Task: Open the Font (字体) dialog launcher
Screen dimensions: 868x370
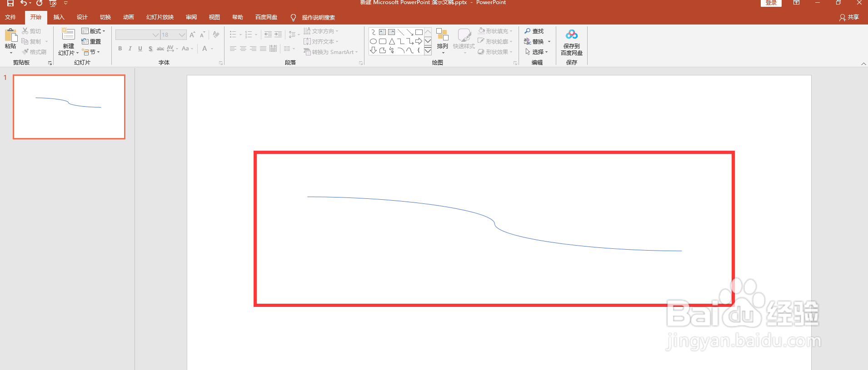Action: coord(221,63)
